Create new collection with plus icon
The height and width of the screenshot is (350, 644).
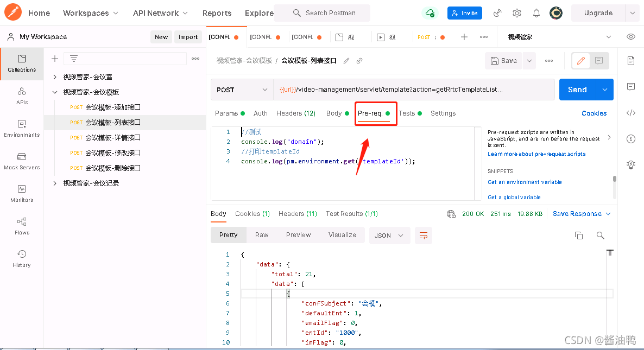click(x=55, y=59)
